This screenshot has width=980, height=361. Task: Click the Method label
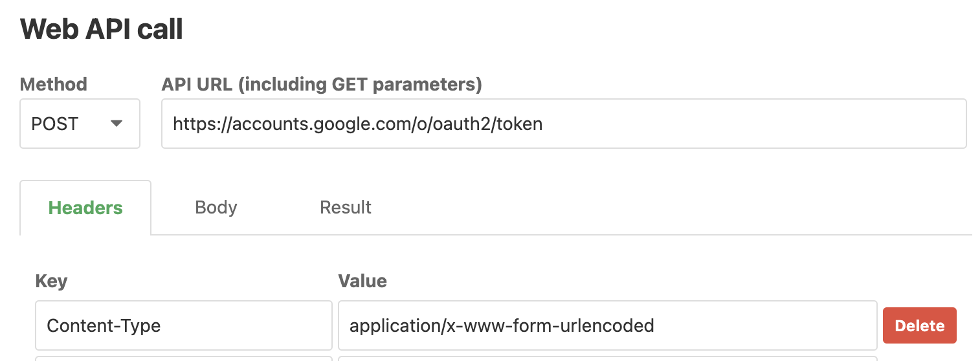coord(54,84)
